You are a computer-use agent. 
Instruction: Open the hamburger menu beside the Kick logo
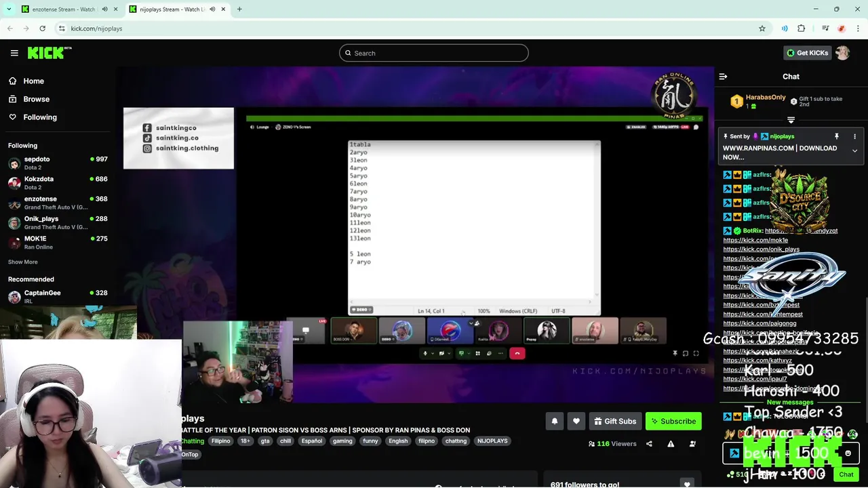14,53
